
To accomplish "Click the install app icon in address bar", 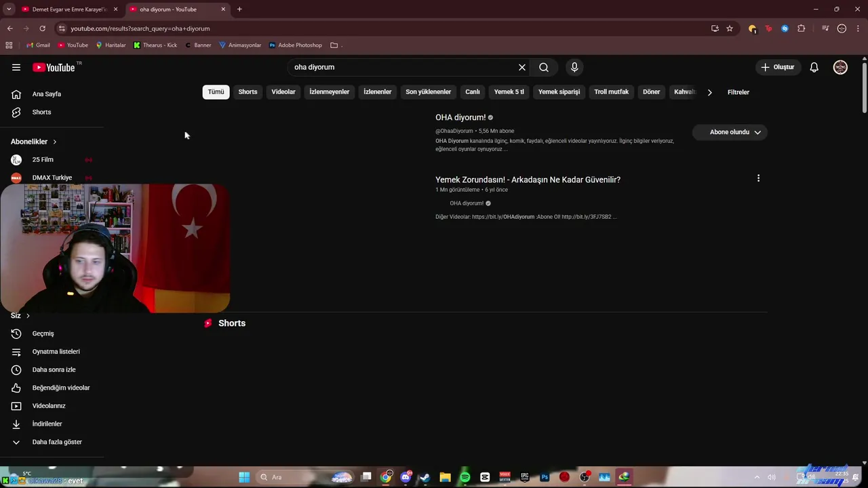I will coord(715,28).
